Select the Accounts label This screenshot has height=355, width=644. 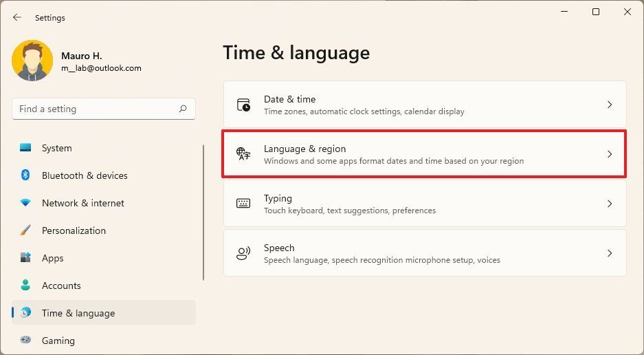tap(61, 286)
